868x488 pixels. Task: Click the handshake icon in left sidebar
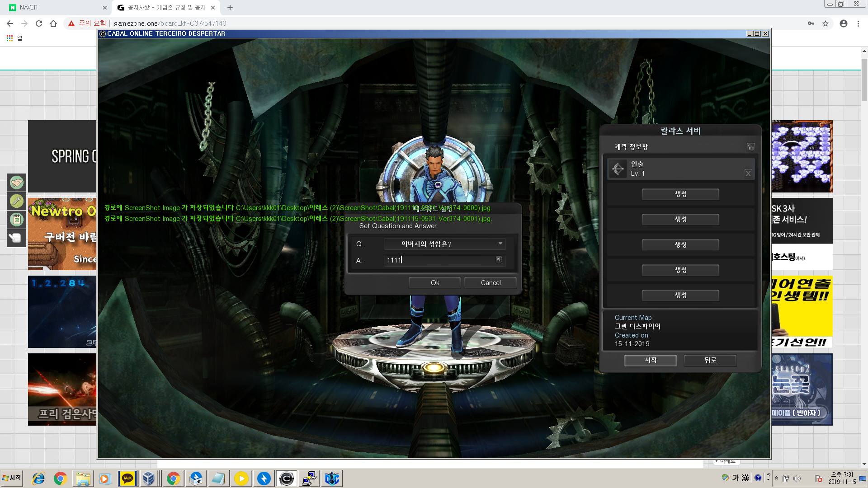click(17, 183)
